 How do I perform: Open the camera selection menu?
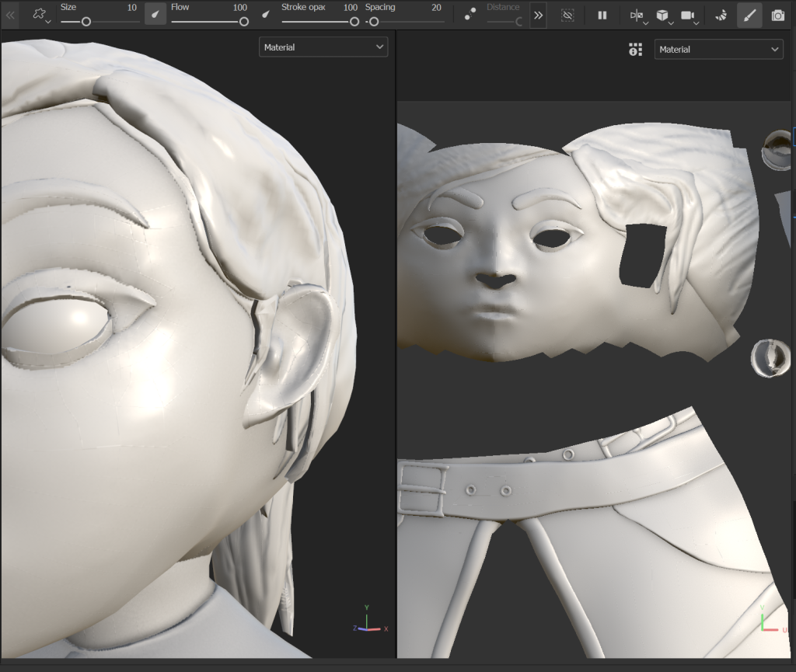tap(689, 15)
